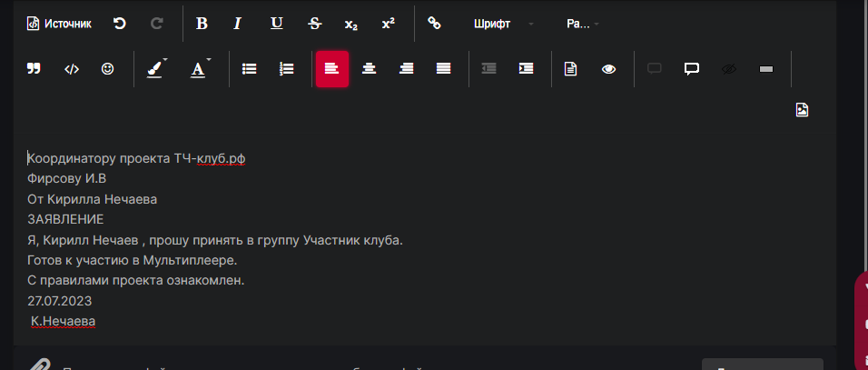Image resolution: width=868 pixels, height=370 pixels.
Task: Click in text area at 'ЗАЯВЛЕНИЕ' line
Action: pos(65,219)
